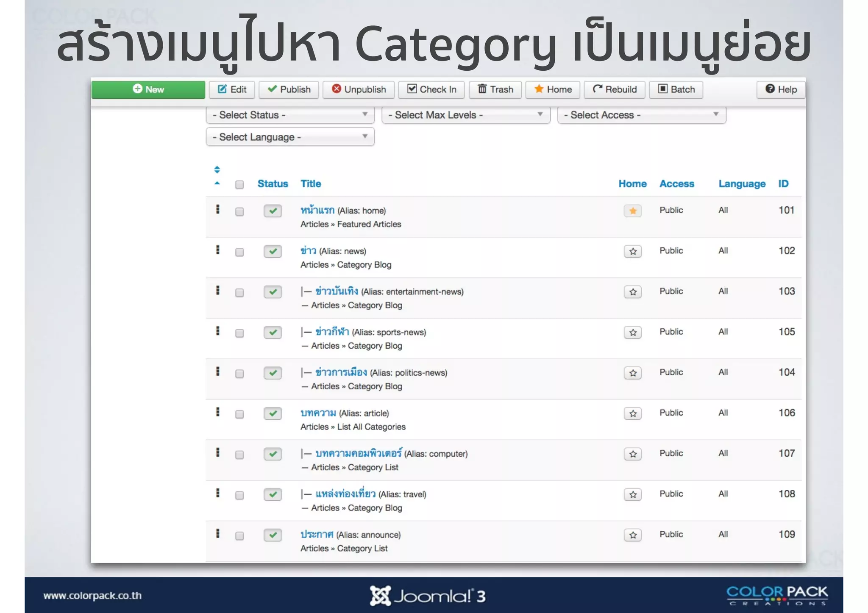Toggle published status of entertainment-news row
The height and width of the screenshot is (613, 868).
pyautogui.click(x=273, y=292)
